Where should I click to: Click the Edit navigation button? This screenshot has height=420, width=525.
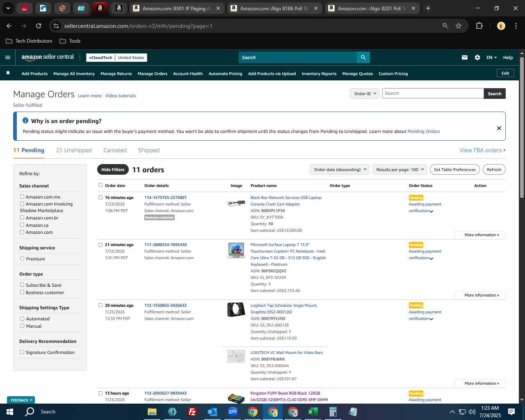pos(505,73)
